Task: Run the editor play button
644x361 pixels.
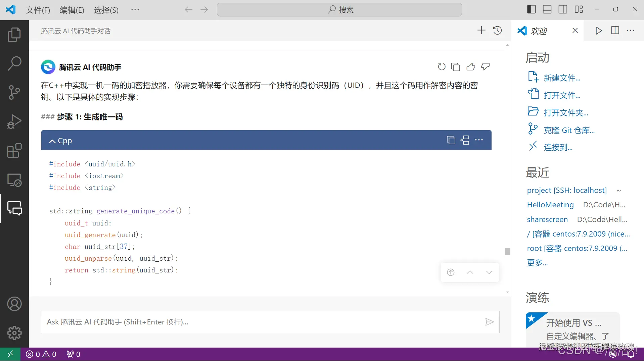Action: coord(598,31)
